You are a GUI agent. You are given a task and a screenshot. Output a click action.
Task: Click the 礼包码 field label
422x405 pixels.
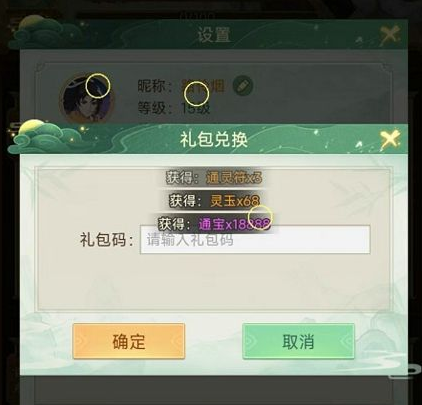point(106,240)
